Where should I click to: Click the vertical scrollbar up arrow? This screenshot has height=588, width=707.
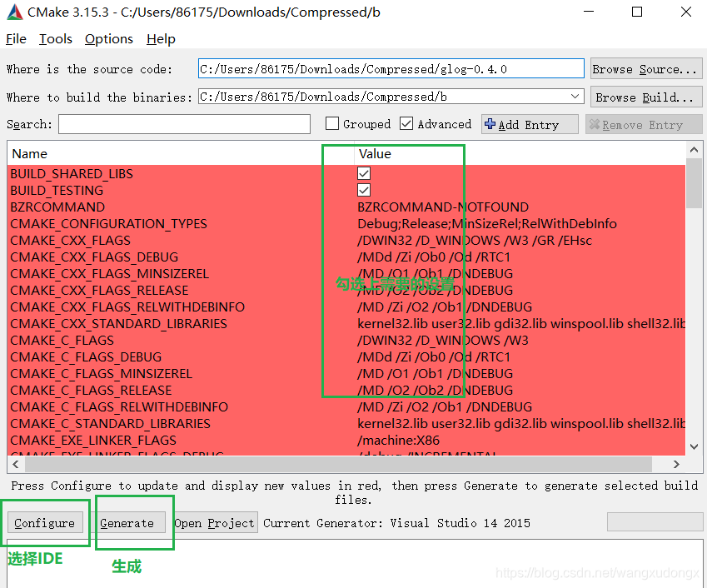point(694,150)
